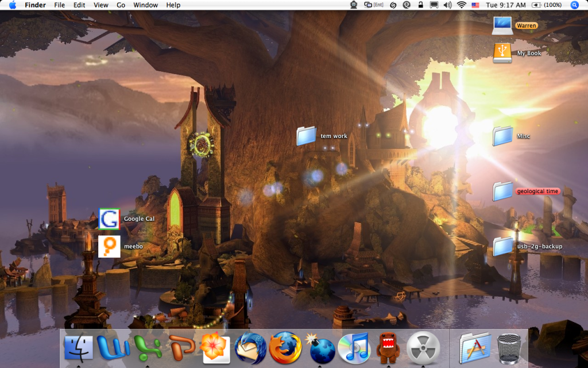Open the Apple menu
588x368 pixels.
(13, 5)
